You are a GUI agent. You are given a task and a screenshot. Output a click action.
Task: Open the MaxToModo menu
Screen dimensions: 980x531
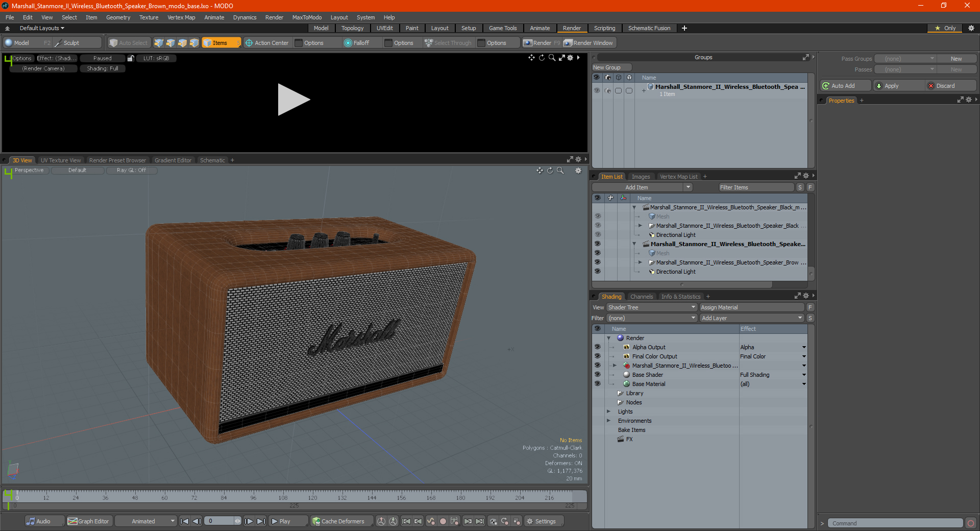click(x=307, y=17)
